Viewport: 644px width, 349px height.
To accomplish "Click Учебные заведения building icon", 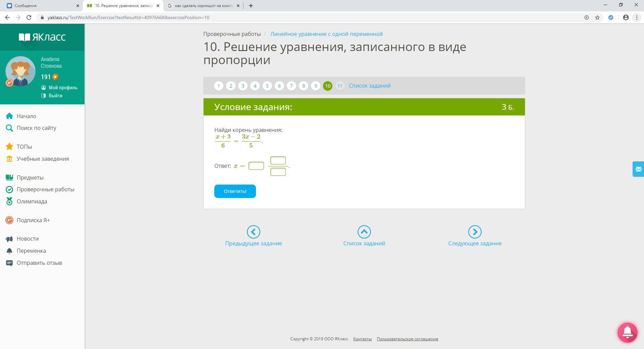I will tap(9, 159).
